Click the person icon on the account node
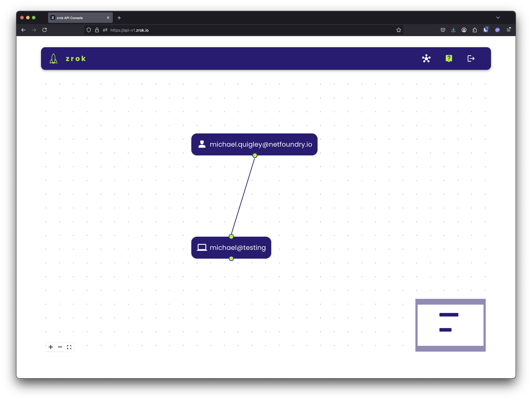This screenshot has height=400, width=532. [x=202, y=144]
